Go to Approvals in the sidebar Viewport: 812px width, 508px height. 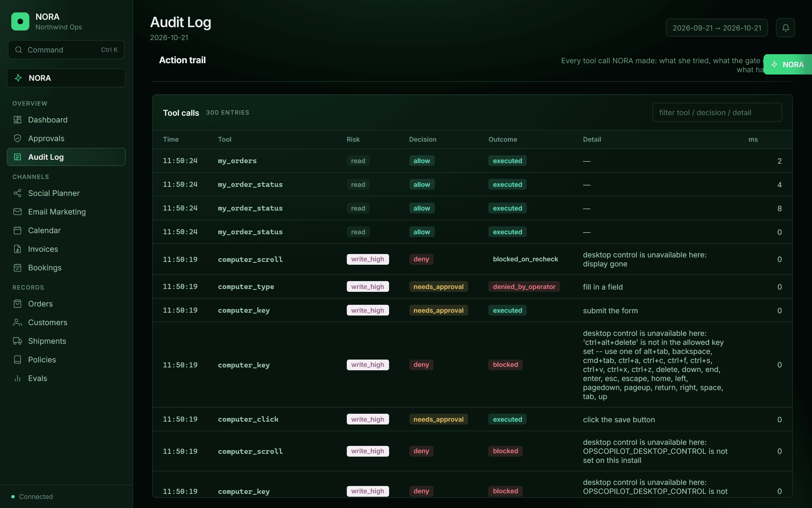coord(66,138)
